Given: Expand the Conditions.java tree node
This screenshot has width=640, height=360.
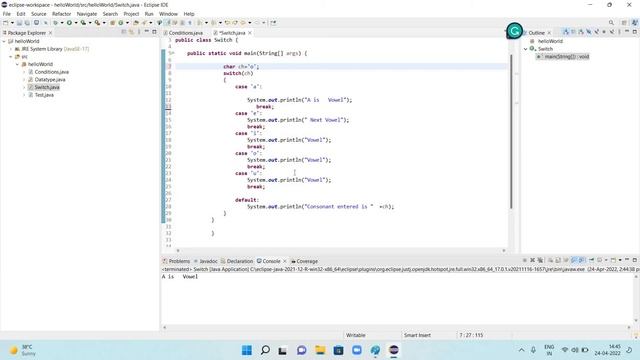Looking at the screenshot, I should [x=24, y=72].
